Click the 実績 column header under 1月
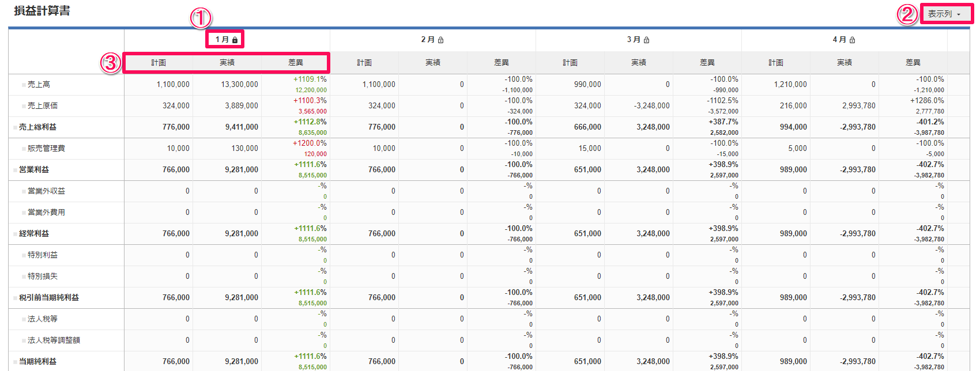 227,63
